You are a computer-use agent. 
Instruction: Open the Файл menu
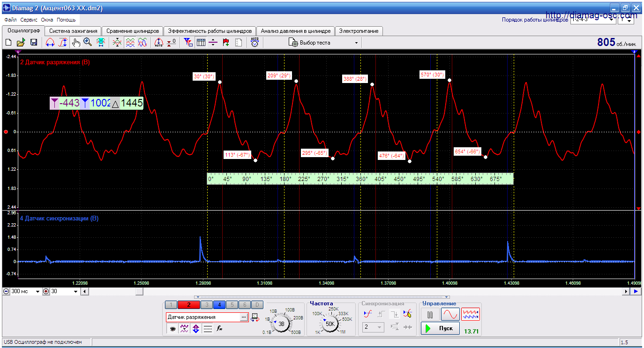(x=10, y=20)
